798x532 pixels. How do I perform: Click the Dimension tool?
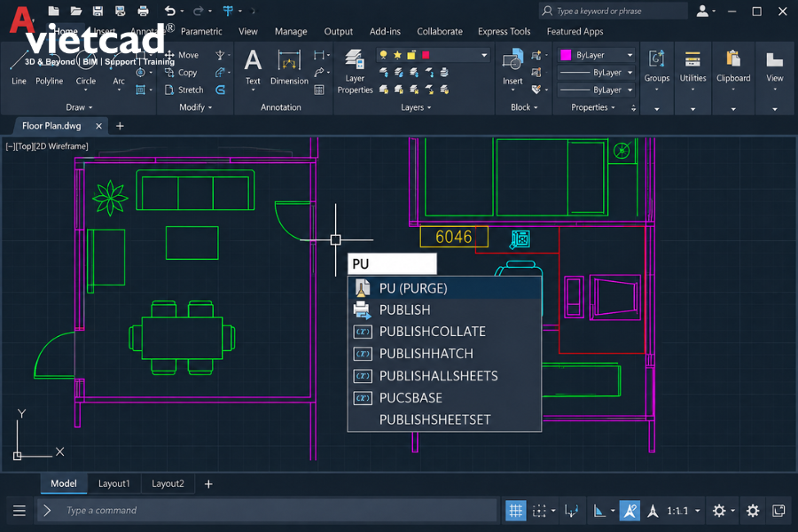[x=289, y=66]
